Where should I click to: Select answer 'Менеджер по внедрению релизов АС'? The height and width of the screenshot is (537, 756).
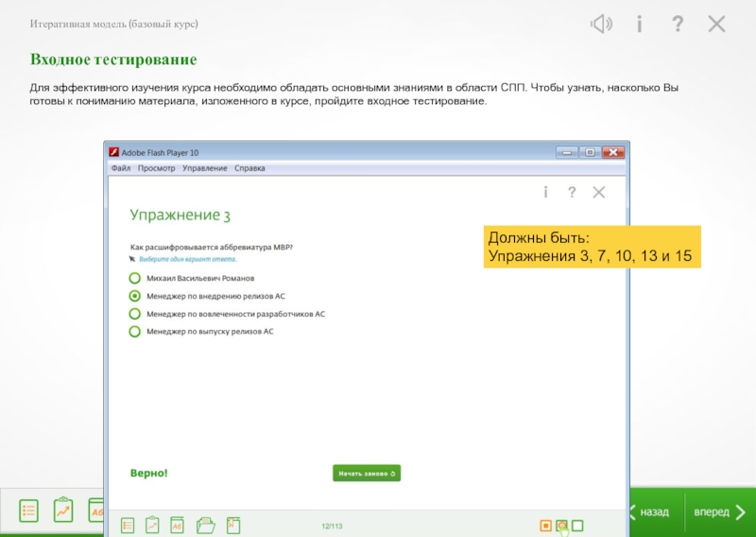tap(207, 296)
